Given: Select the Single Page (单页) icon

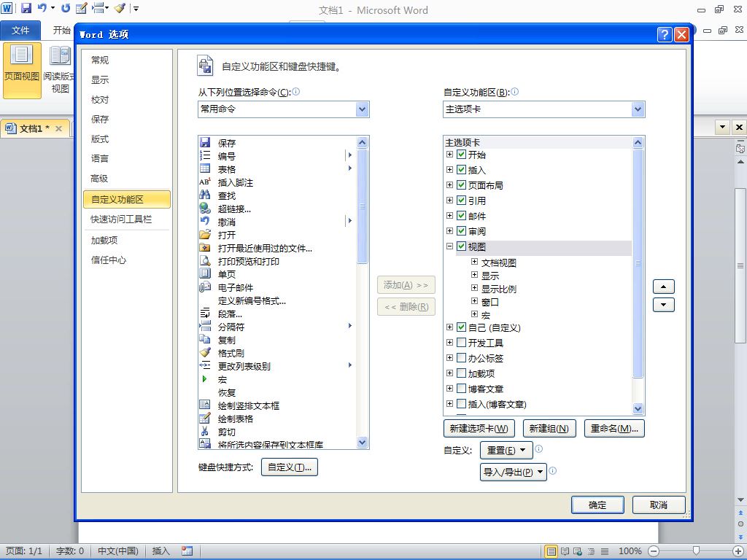Looking at the screenshot, I should tap(205, 274).
